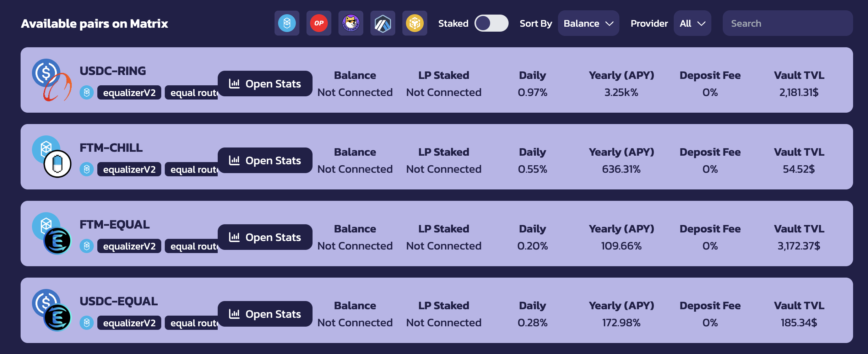Open Stats for FTM-EQUAL
The height and width of the screenshot is (354, 868).
click(x=265, y=237)
